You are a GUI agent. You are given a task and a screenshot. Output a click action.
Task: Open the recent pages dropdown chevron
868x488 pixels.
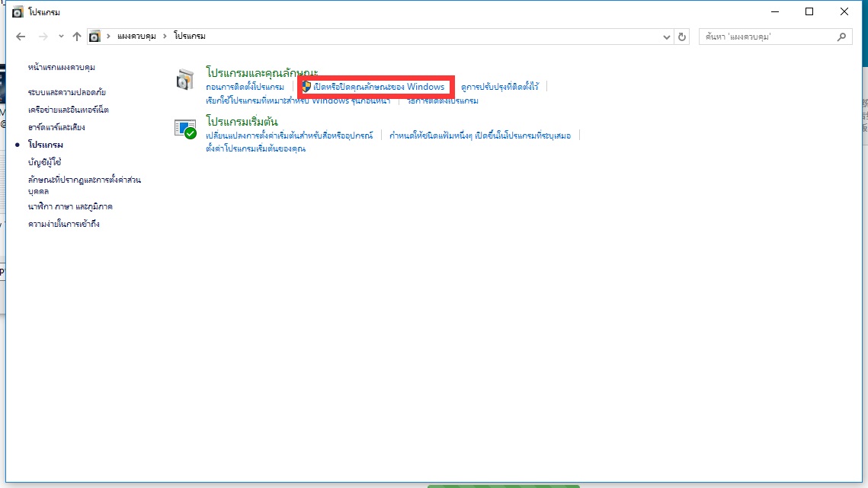[x=61, y=36]
